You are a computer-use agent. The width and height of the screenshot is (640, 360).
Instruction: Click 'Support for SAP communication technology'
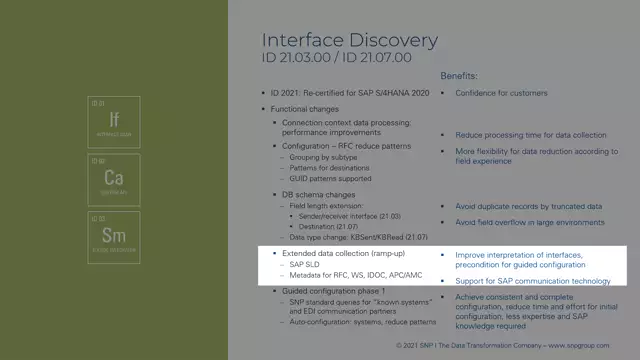(x=533, y=281)
